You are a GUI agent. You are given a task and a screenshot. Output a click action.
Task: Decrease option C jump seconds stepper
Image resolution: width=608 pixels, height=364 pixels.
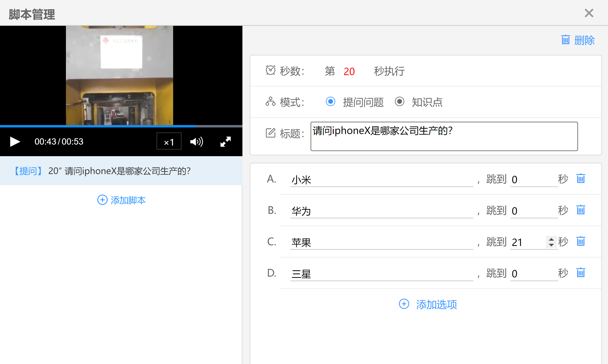(551, 245)
